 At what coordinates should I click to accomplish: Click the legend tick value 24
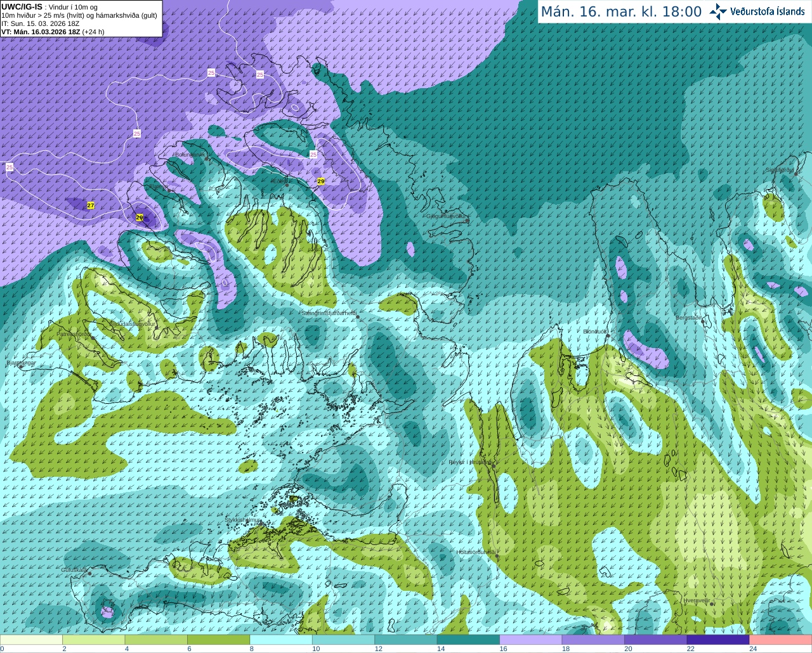pos(753,649)
